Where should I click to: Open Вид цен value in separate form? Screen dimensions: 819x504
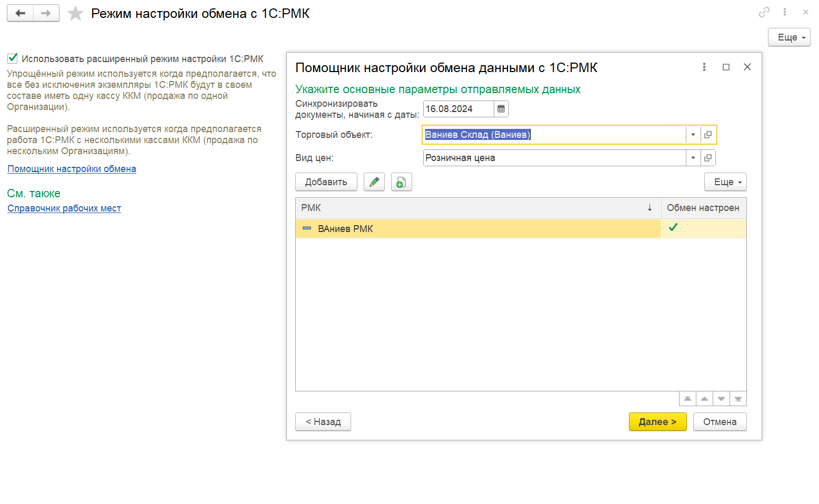pyautogui.click(x=708, y=158)
